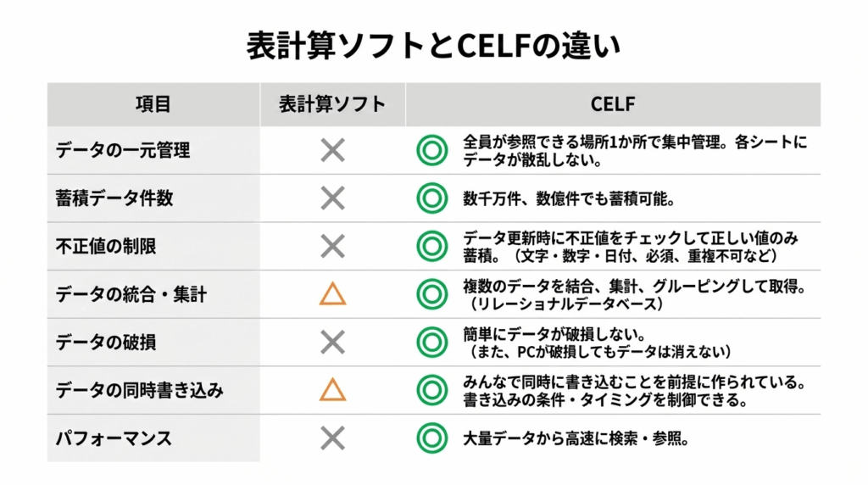Screen dimensions: 868x485
Task: Select the X mark in 不正値の制限 row
Action: coord(332,247)
